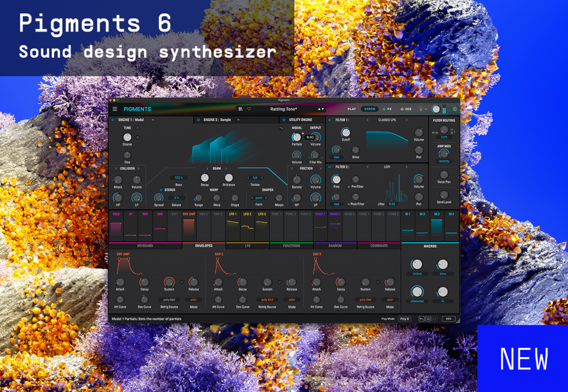
Task: Toggle Filter 1 power button
Action: 330,120
